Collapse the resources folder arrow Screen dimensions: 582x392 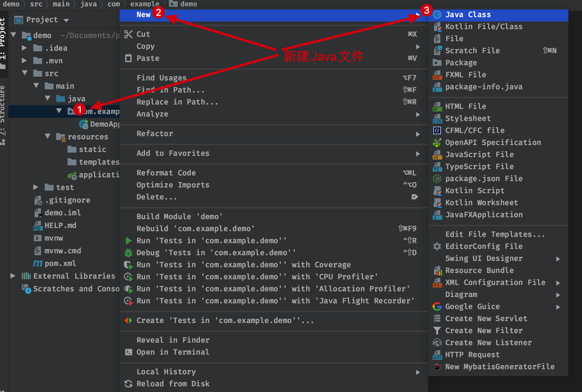pyautogui.click(x=48, y=136)
